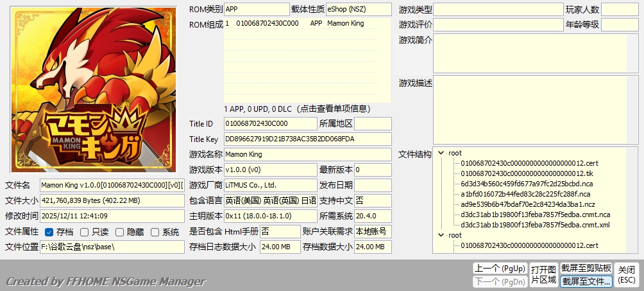The height and width of the screenshot is (291, 644).
Task: Click the 修改时间 field 2025/12/11
Action: click(112, 216)
